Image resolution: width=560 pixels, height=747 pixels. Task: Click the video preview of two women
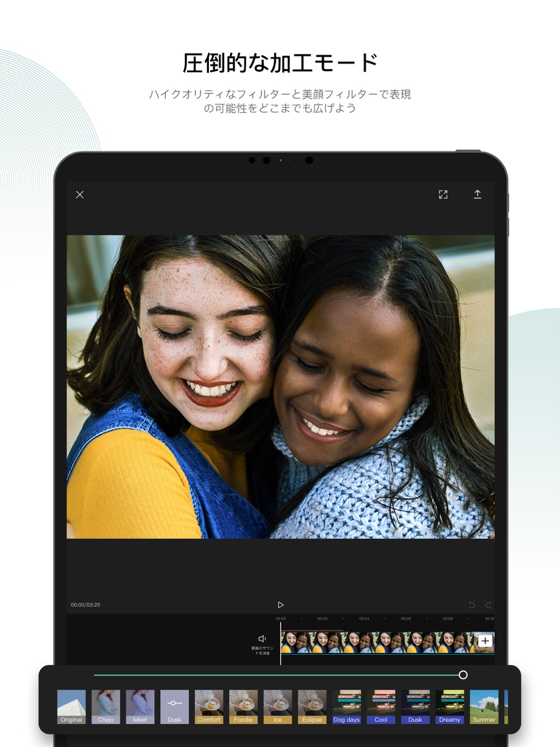[x=281, y=387]
